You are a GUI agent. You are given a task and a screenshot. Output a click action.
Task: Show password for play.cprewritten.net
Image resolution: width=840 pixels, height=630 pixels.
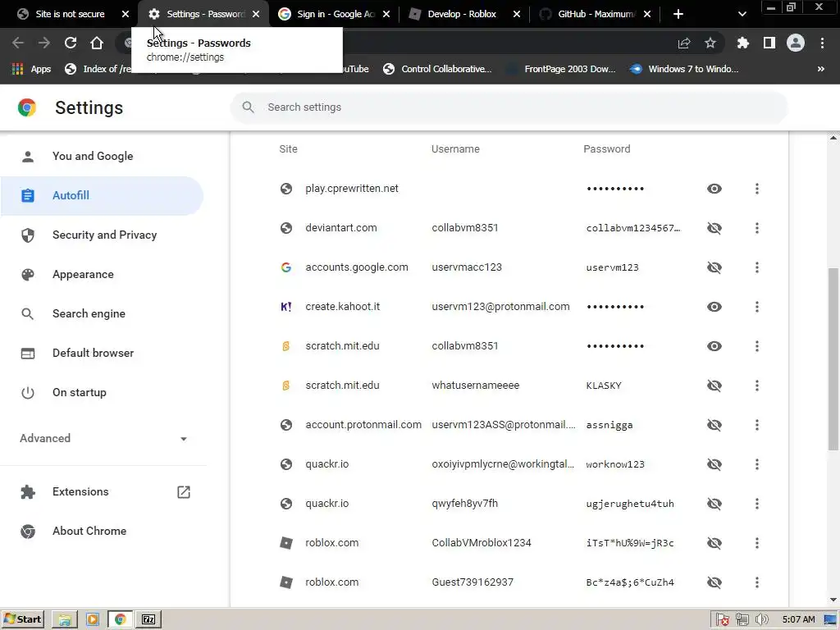(714, 189)
